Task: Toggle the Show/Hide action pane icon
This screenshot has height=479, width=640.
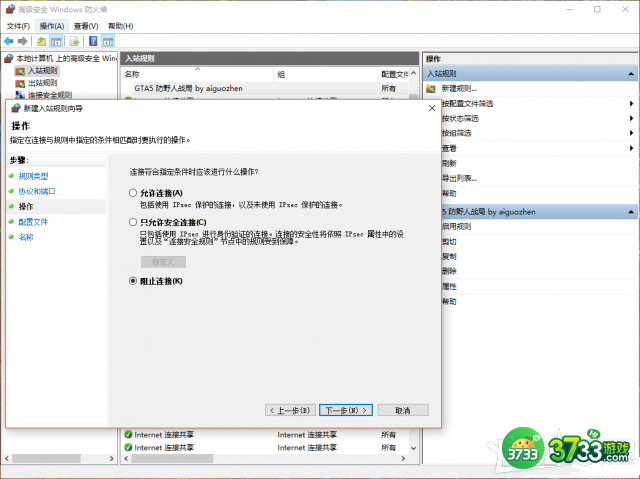Action: point(108,41)
